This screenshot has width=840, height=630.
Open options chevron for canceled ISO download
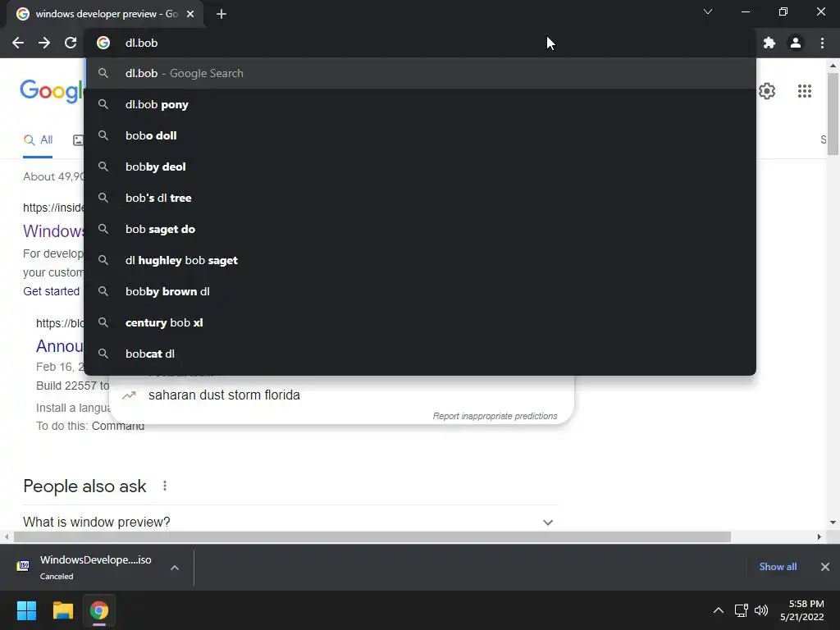click(x=175, y=568)
